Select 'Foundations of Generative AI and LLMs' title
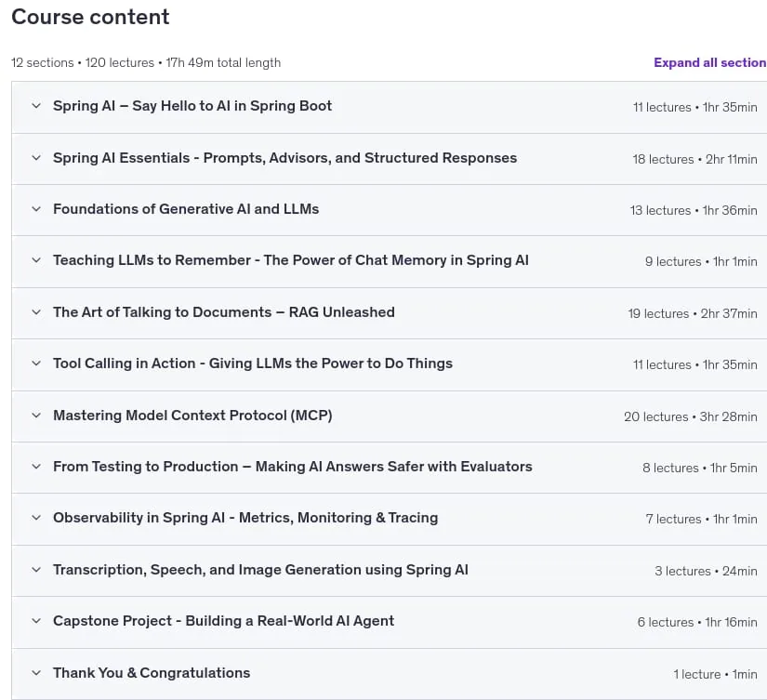Image resolution: width=767 pixels, height=700 pixels. pyautogui.click(x=186, y=209)
